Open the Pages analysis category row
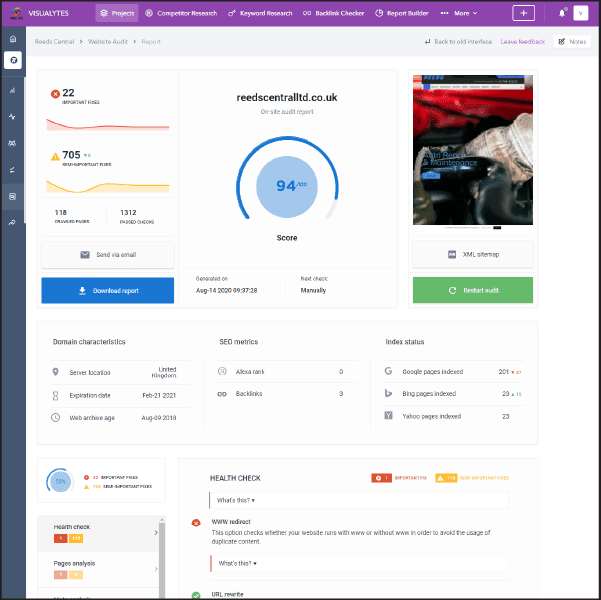This screenshot has width=601, height=600. pos(98,569)
